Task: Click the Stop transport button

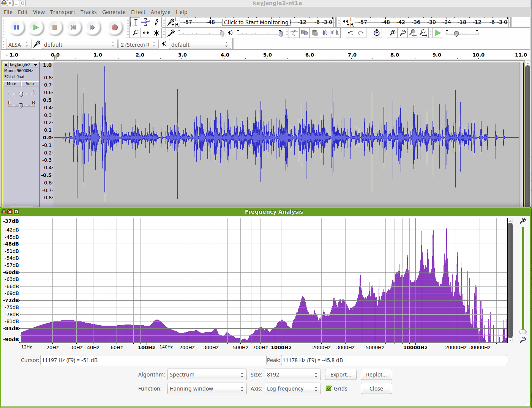Action: 55,27
